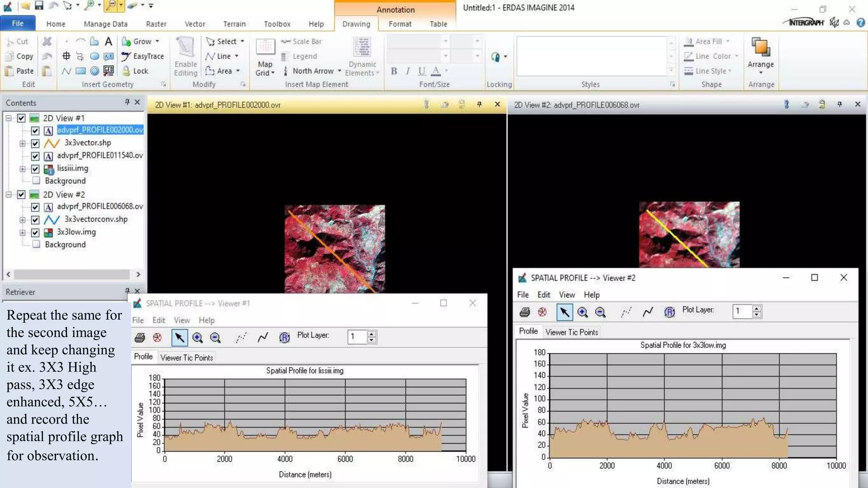This screenshot has height=488, width=868.
Task: Toggle the lissiii.img layer checkbox
Action: [x=35, y=169]
